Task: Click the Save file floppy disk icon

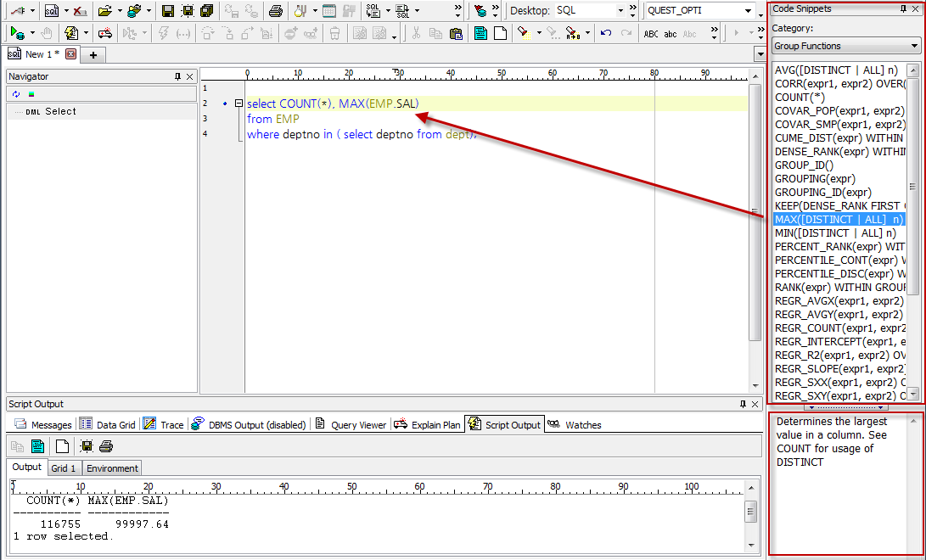Action: pos(168,11)
